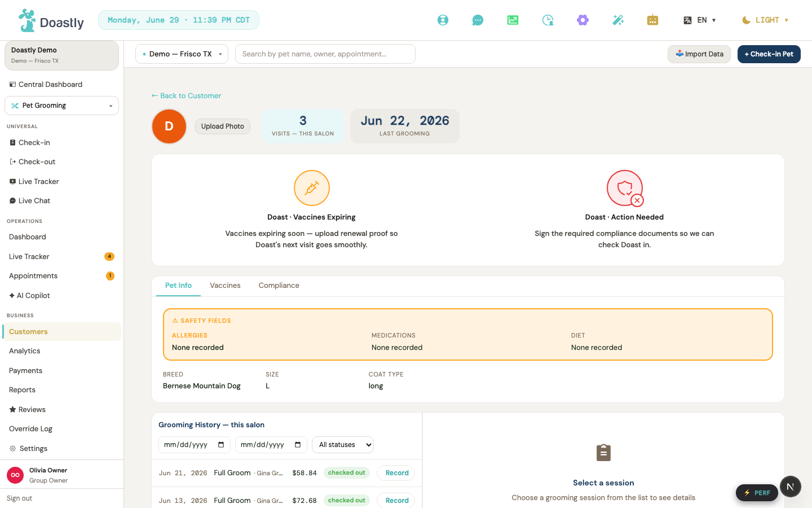Click the badge 4 on Live Tracker
Image resolution: width=812 pixels, height=508 pixels.
tap(109, 257)
